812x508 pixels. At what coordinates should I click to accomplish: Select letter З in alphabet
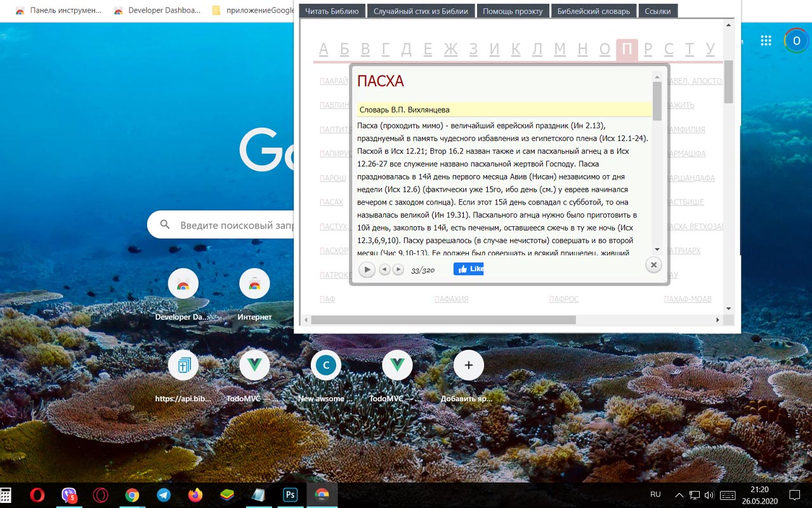[473, 50]
